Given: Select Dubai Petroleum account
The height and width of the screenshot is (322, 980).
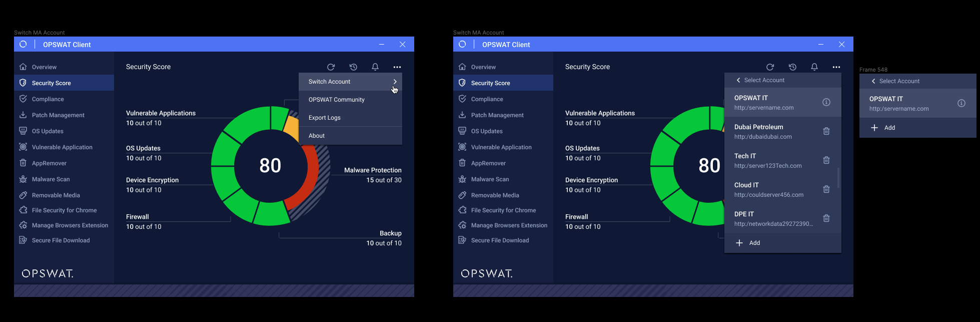Looking at the screenshot, I should point(783,131).
